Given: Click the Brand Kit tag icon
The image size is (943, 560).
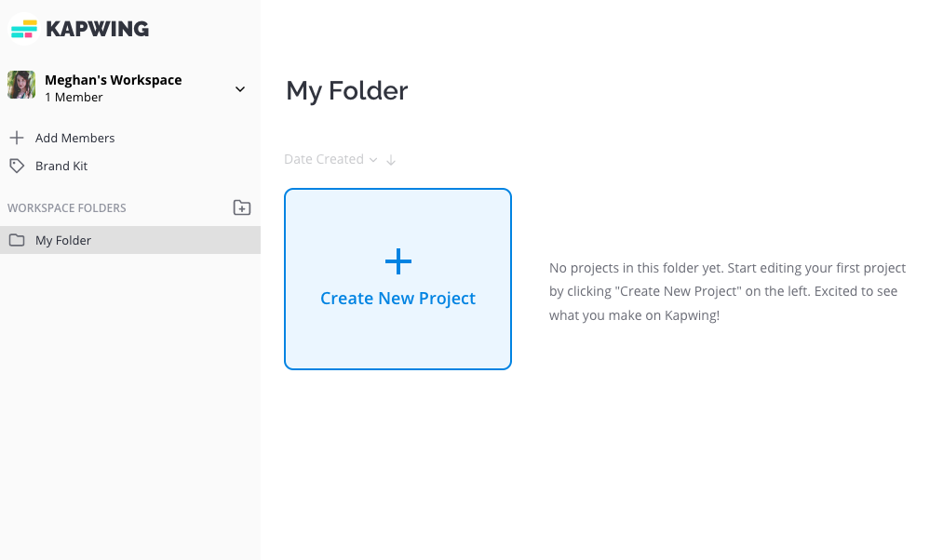Looking at the screenshot, I should [16, 166].
